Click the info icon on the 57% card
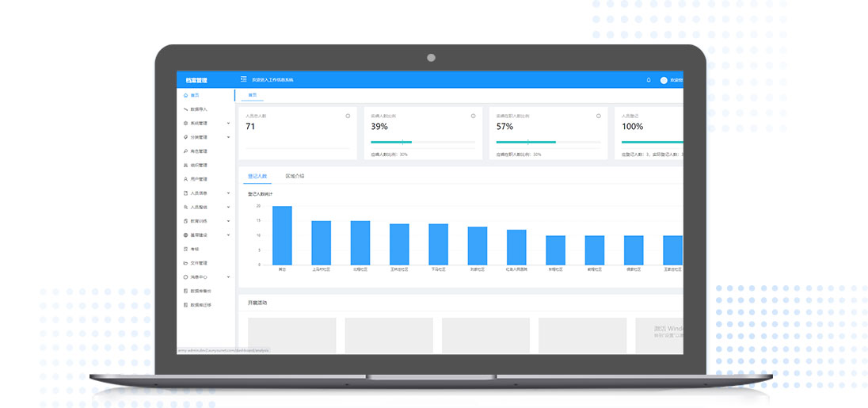This screenshot has width=868, height=408. 599,116
